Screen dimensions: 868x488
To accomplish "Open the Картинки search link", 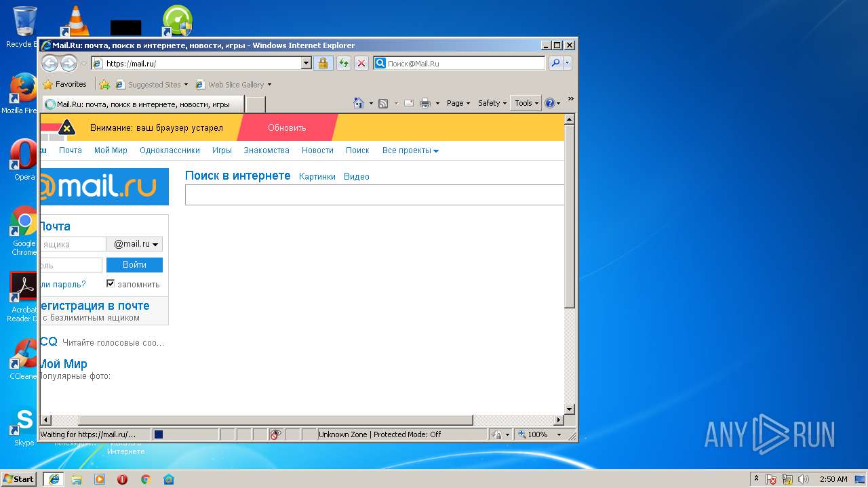I will (317, 176).
